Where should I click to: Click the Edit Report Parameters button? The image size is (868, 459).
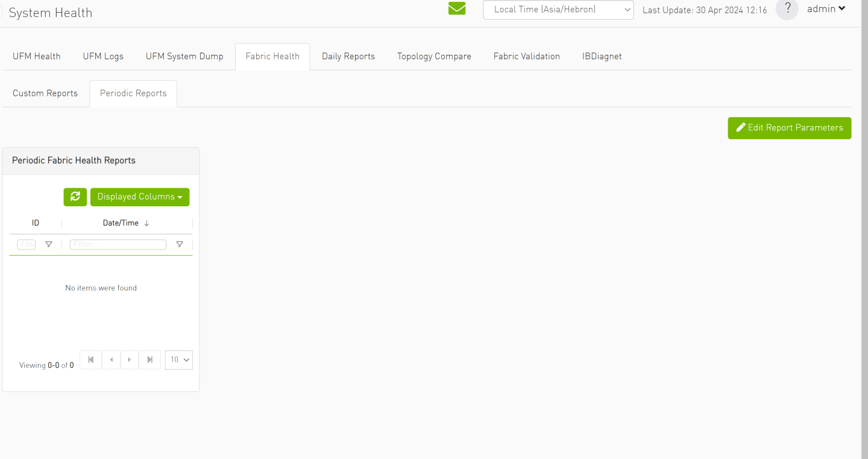coord(789,128)
